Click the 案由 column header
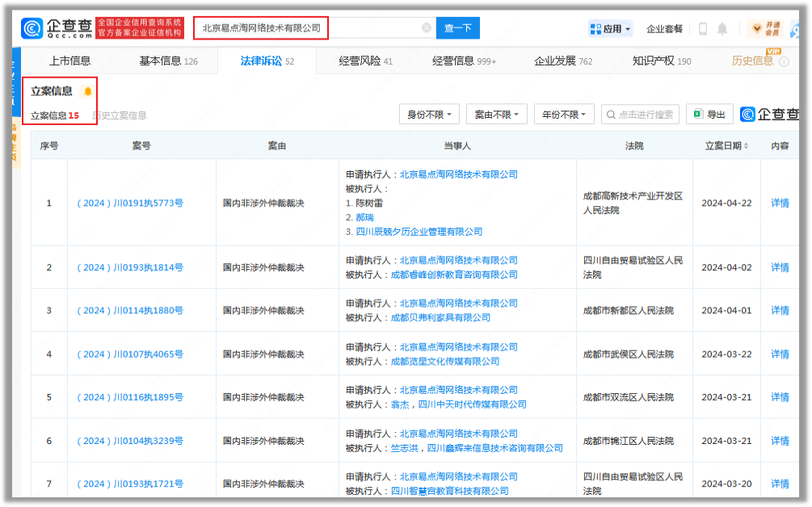The image size is (812, 507). [277, 146]
